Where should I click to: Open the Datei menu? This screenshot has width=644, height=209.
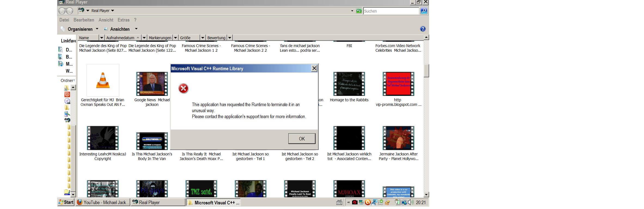point(64,20)
